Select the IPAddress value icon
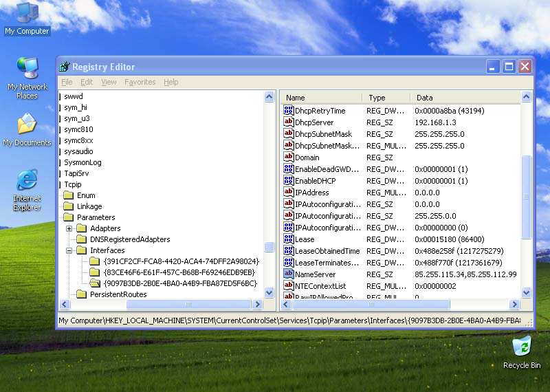The image size is (550, 392). pos(288,192)
